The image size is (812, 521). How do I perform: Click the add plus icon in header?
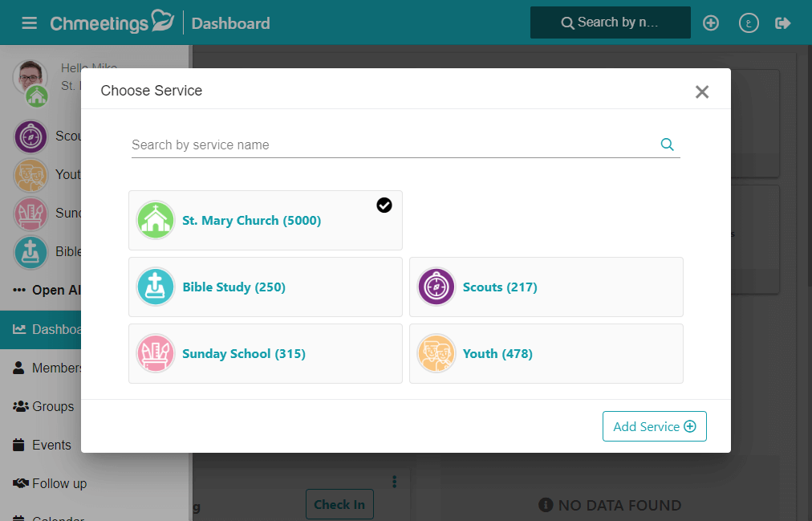click(711, 22)
